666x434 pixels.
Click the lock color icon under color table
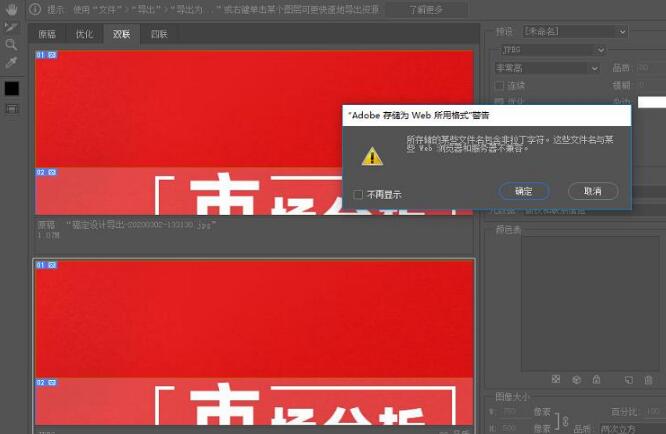(596, 380)
